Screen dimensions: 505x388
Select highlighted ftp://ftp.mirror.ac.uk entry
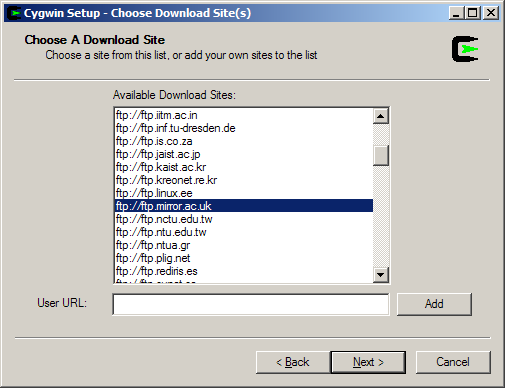coord(244,206)
